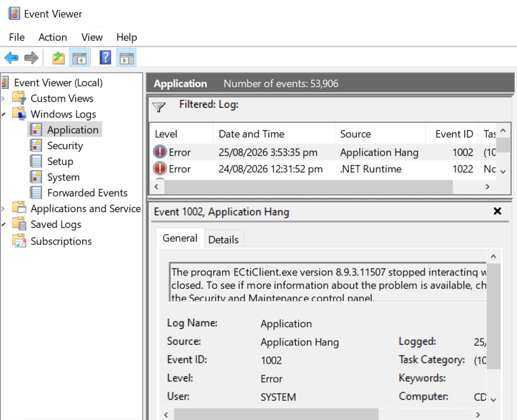
Task: Select Event Viewer (Local) root node
Action: 58,82
